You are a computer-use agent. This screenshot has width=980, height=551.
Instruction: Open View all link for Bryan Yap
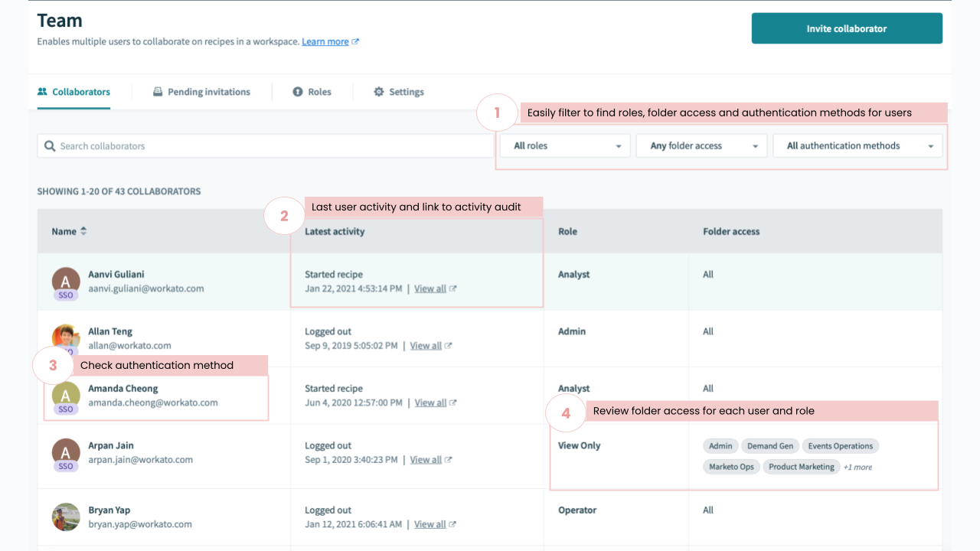430,524
